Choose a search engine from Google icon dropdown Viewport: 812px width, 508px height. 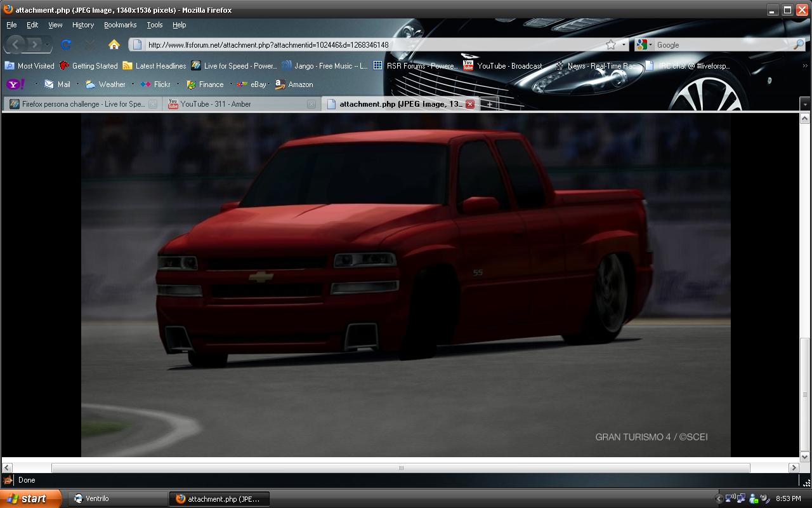tap(643, 44)
